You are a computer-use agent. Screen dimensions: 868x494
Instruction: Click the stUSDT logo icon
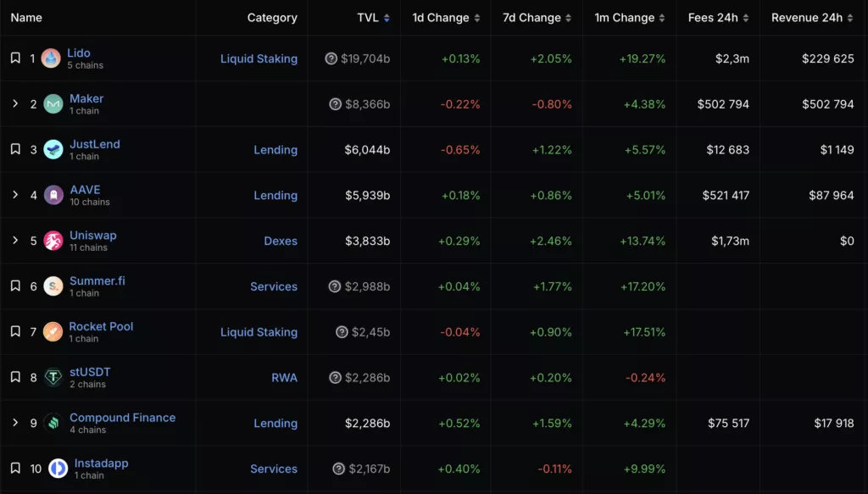[53, 377]
